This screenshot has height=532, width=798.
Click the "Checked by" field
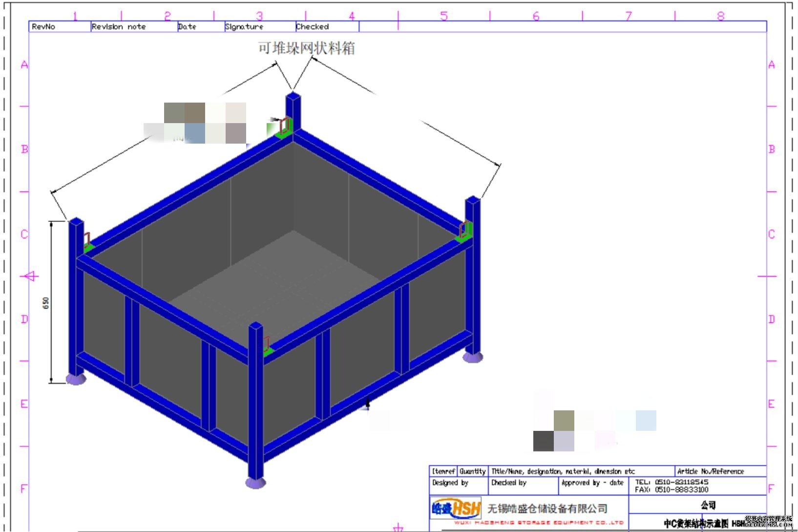(x=509, y=483)
